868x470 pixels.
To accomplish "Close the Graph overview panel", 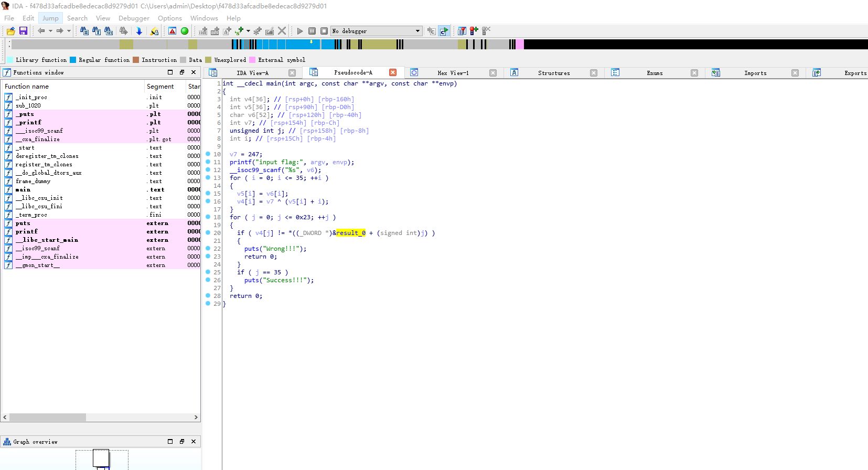I will (194, 442).
